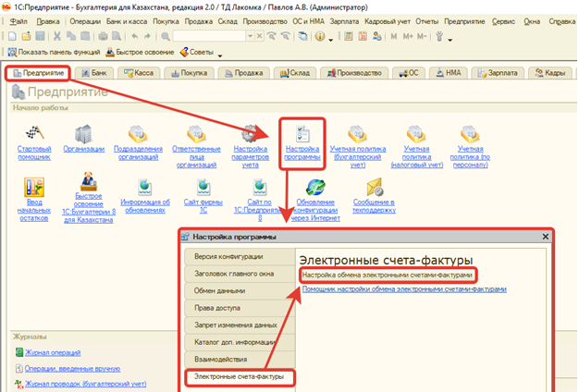Select Версия конфигурации settings section
The height and width of the screenshot is (392, 579).
(240, 256)
